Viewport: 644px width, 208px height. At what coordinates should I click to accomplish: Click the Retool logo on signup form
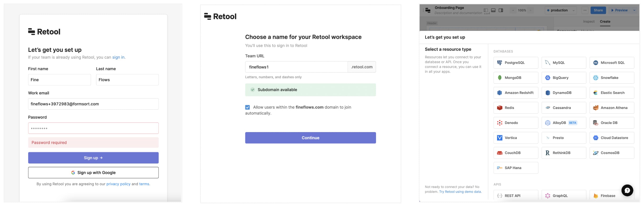click(x=44, y=32)
